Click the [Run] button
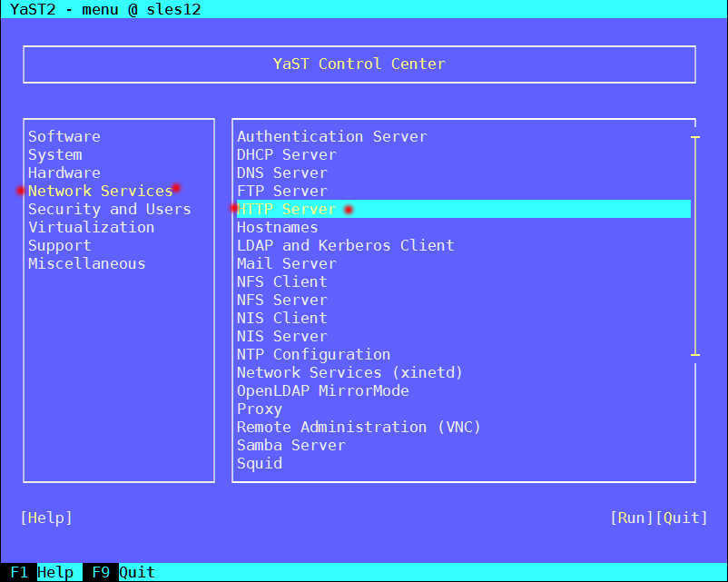728x582 pixels. (x=632, y=518)
